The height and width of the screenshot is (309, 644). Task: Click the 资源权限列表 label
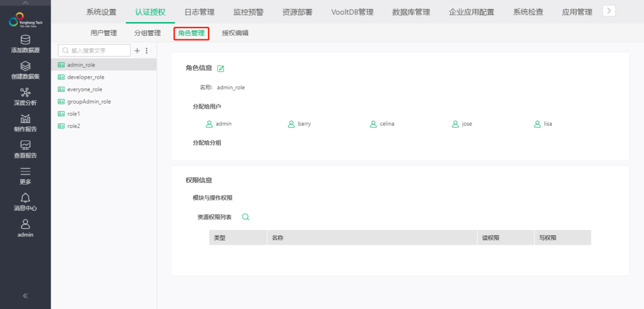coord(215,217)
